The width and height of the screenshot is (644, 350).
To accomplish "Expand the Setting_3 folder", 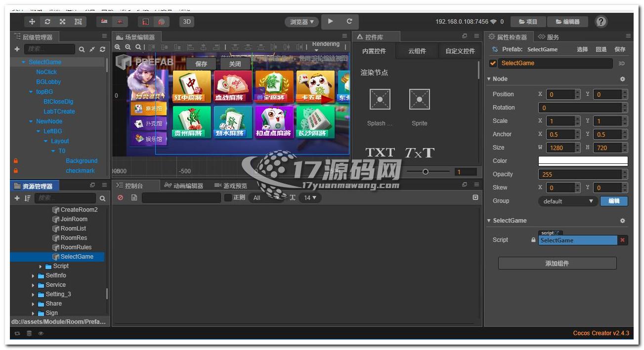I will (33, 294).
